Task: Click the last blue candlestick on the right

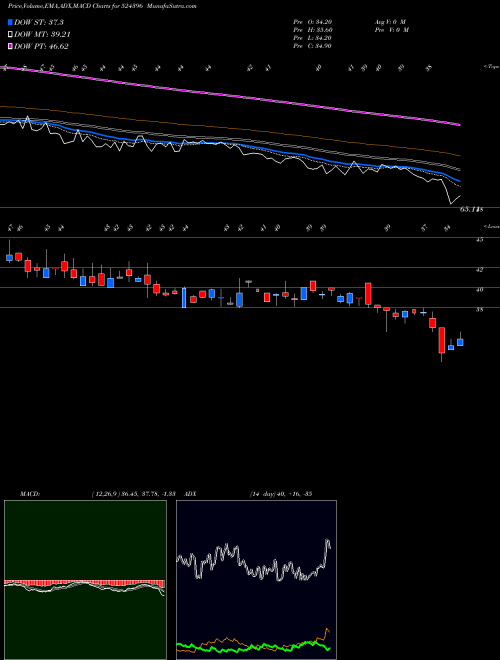Action: tap(460, 342)
